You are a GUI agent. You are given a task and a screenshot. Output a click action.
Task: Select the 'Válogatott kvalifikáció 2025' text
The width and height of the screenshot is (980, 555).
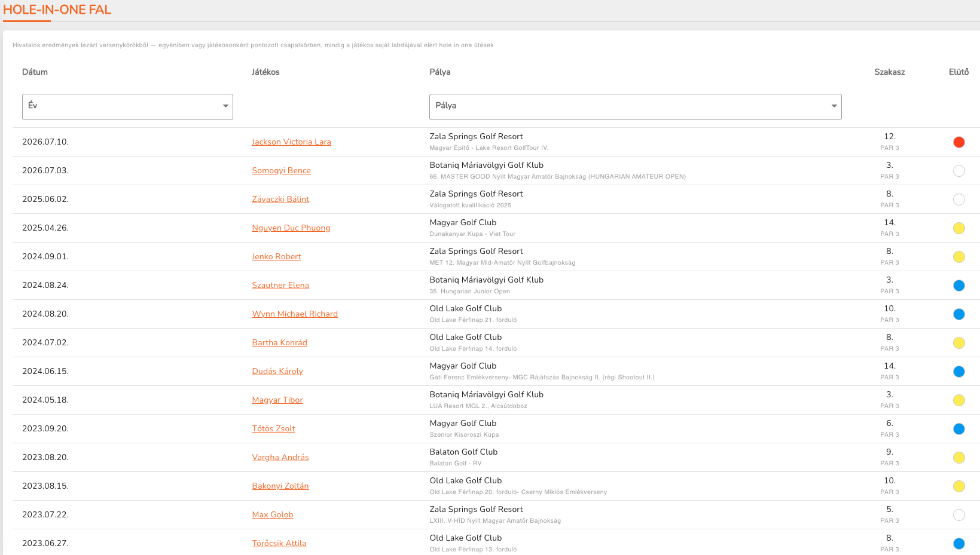coord(471,205)
